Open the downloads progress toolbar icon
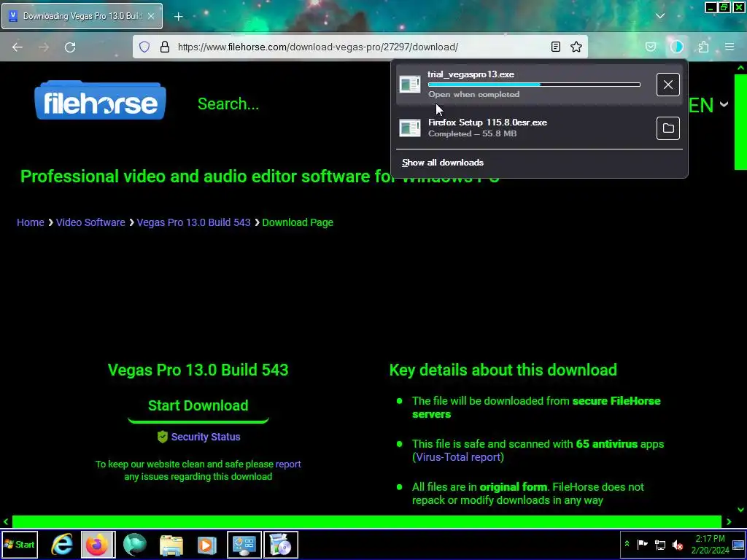This screenshot has height=560, width=747. coord(676,47)
